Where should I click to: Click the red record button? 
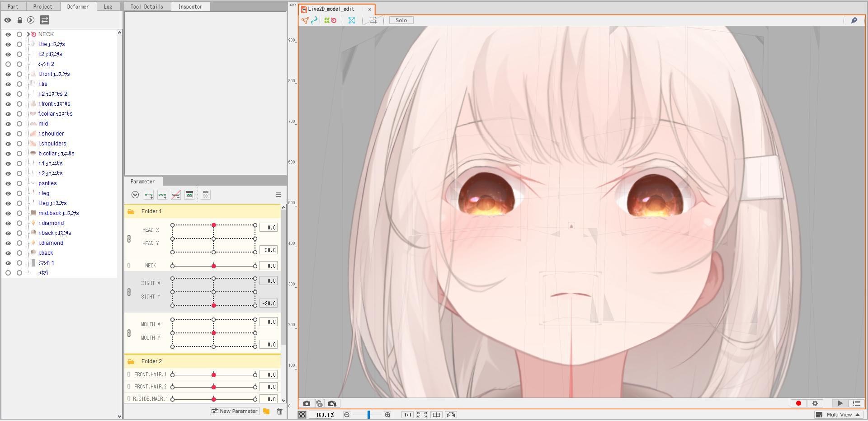click(798, 403)
